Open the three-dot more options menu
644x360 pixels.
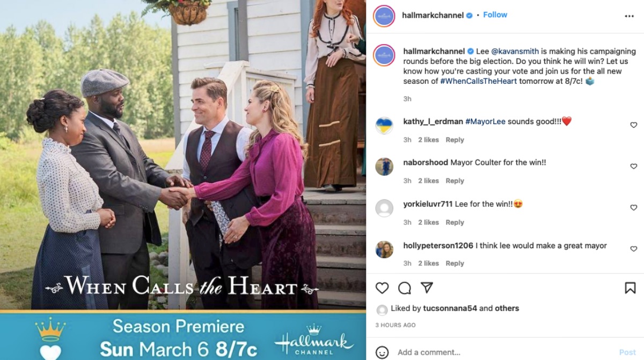tap(630, 16)
